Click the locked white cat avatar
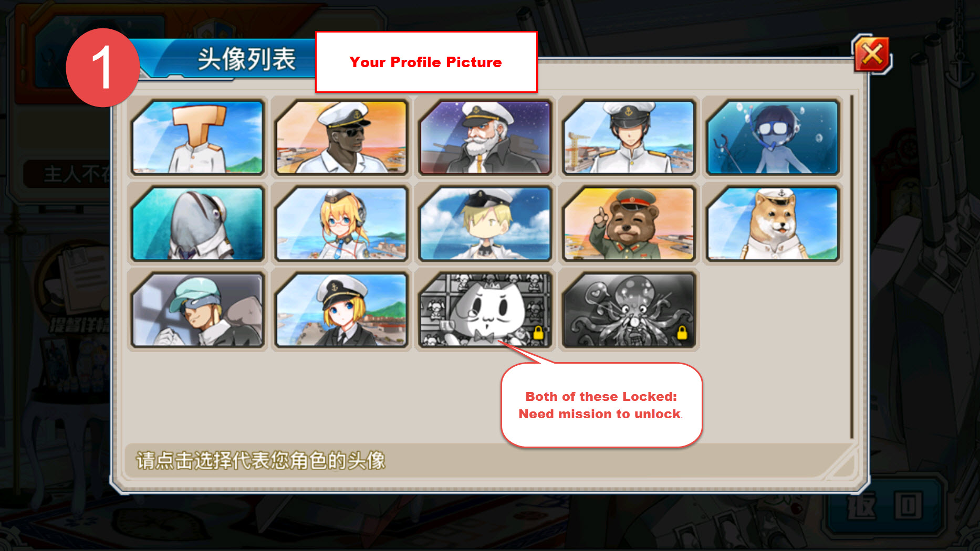Viewport: 980px width, 551px height. coord(485,310)
